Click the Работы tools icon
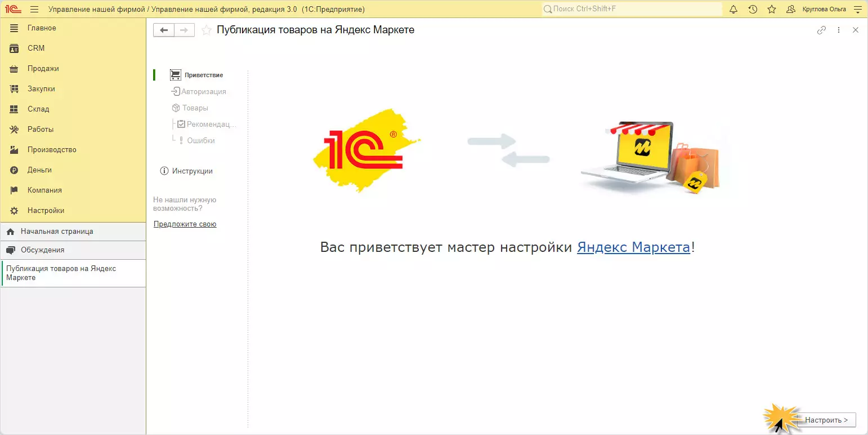868x435 pixels. [15, 130]
